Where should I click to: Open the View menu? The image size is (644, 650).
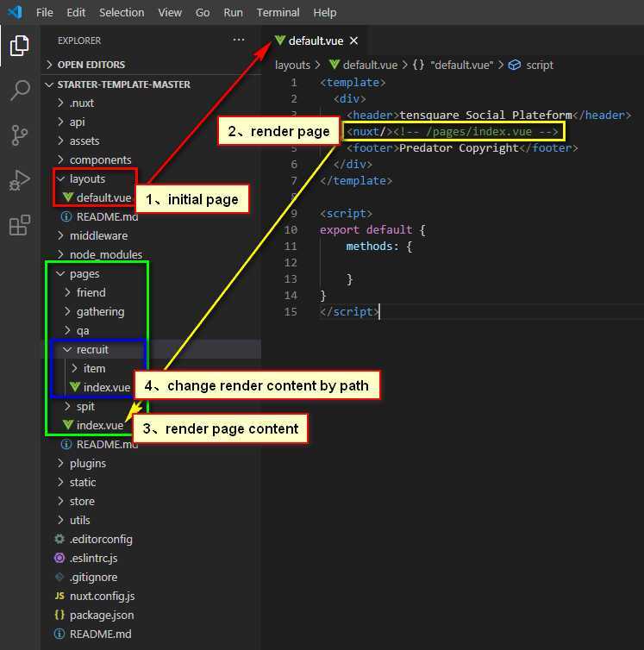click(x=170, y=12)
